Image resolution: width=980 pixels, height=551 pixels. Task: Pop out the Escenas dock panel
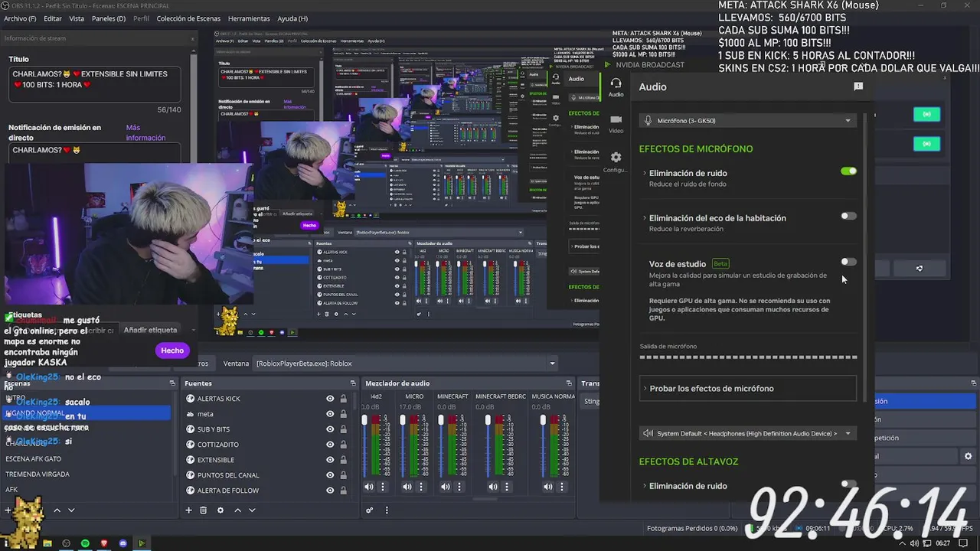click(173, 383)
